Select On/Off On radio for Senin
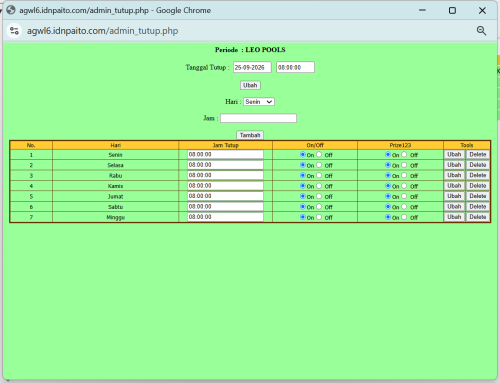 pyautogui.click(x=303, y=154)
